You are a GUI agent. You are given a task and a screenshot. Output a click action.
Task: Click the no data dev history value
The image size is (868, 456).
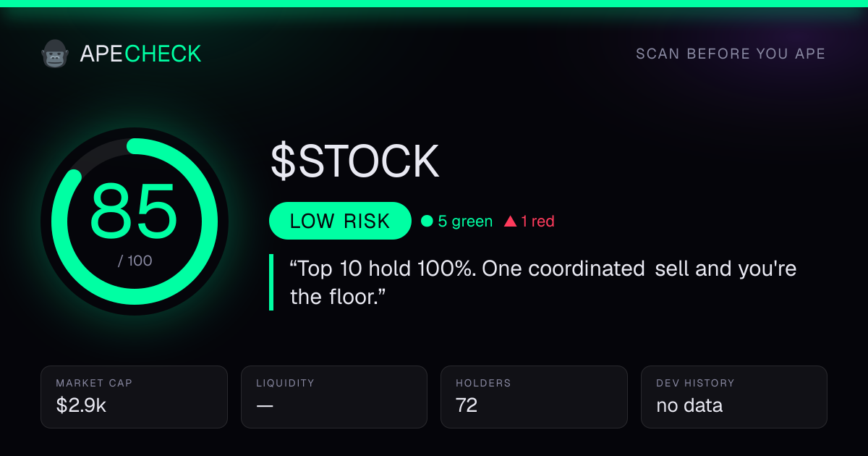[x=689, y=405]
